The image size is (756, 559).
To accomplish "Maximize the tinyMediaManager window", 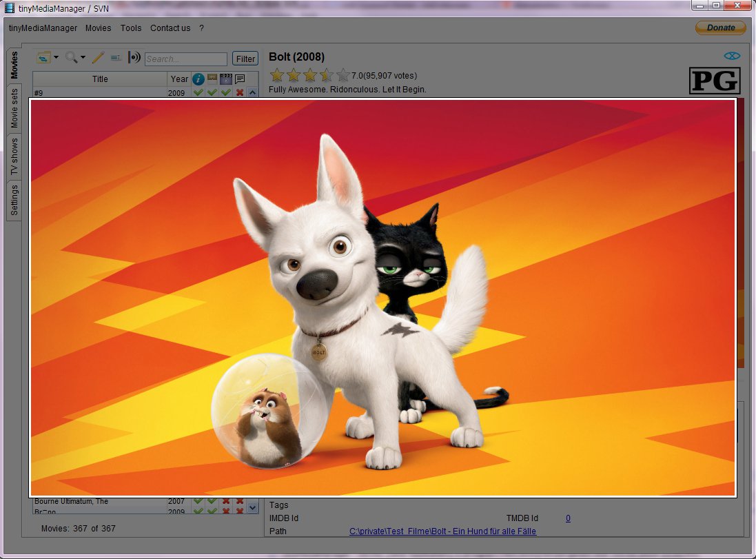I will pyautogui.click(x=717, y=6).
